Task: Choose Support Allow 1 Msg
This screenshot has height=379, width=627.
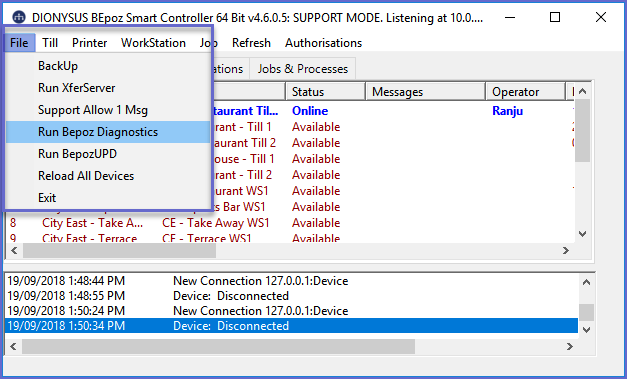Action: coord(108,110)
